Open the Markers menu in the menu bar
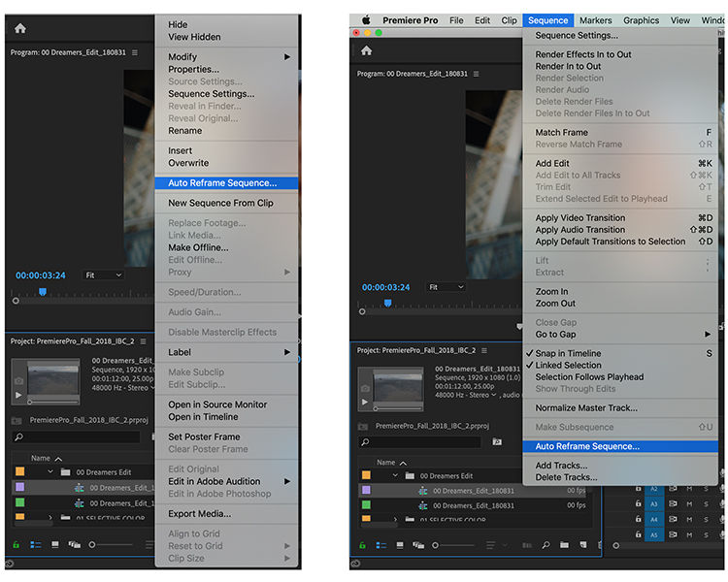Viewport: 728px width, 582px height. point(595,20)
